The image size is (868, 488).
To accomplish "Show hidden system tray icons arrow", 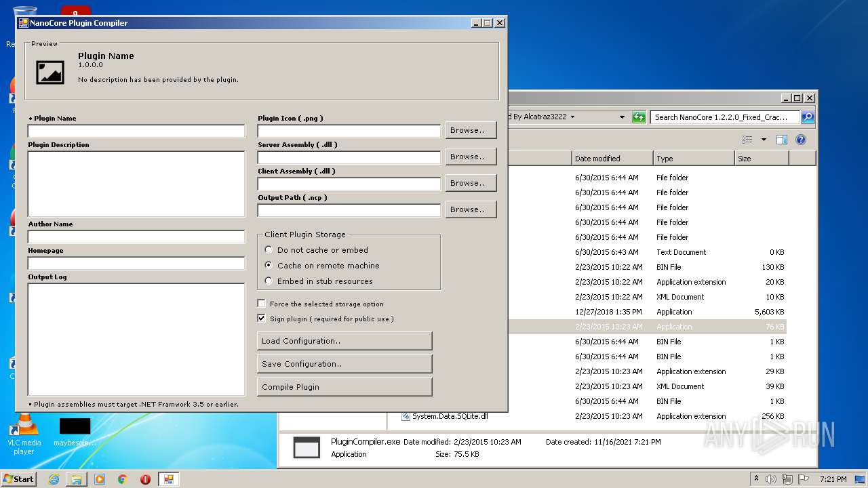I will (757, 479).
